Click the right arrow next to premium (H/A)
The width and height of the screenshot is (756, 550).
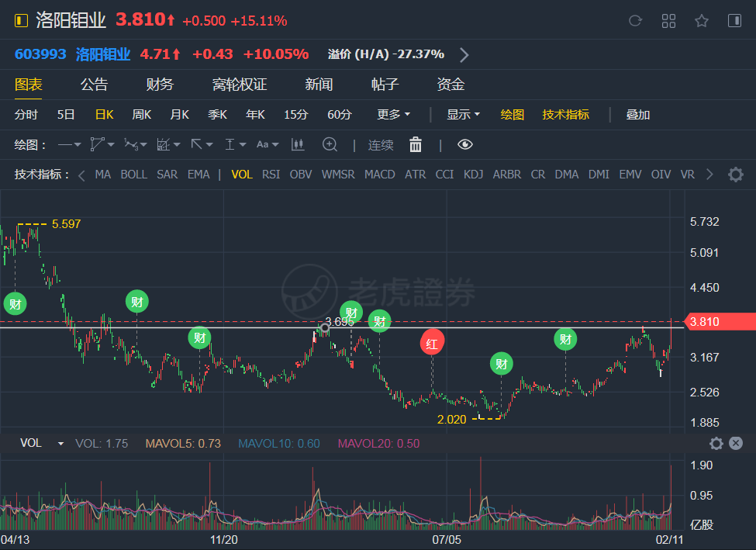(464, 54)
